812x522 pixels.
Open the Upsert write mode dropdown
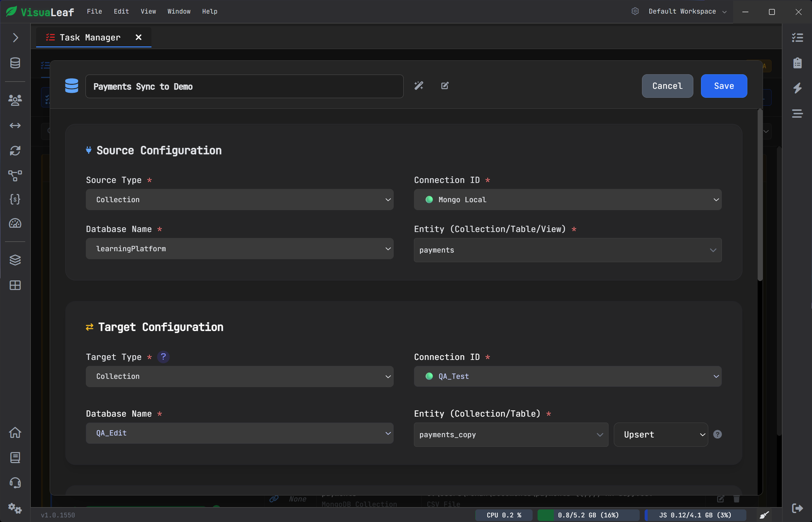[661, 435]
